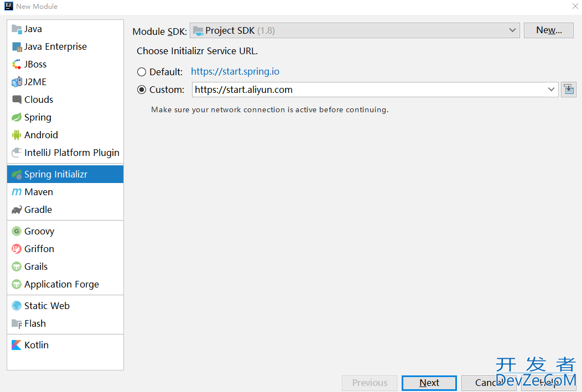Click the IntelliJ logo in title bar
Viewport: 582px width, 392px height.
point(9,6)
